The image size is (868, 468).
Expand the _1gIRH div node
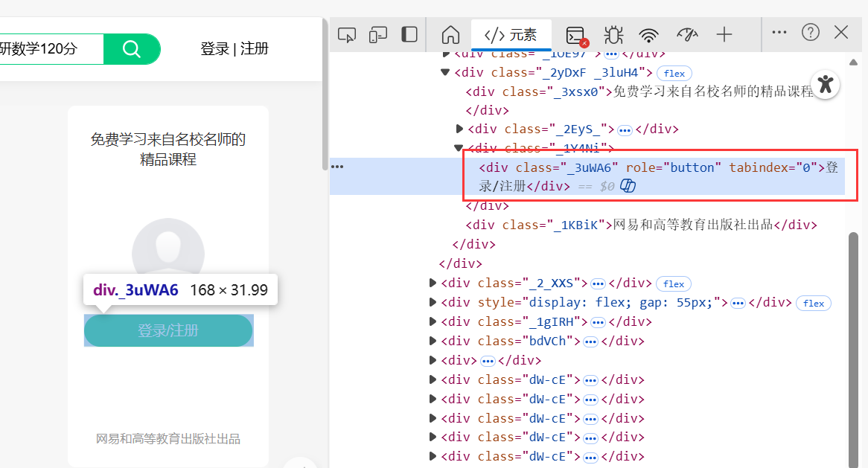click(433, 321)
